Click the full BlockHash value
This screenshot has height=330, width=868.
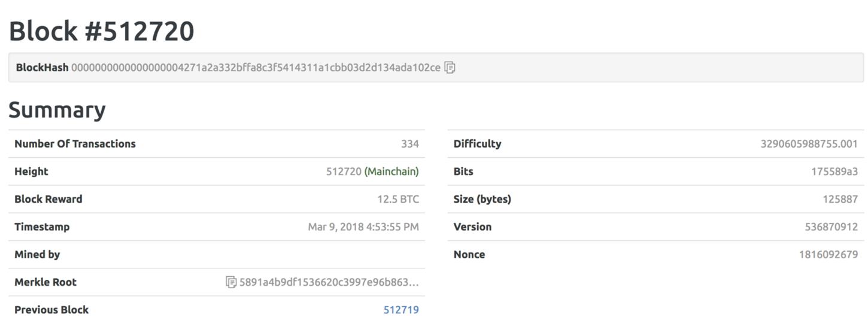tap(256, 68)
